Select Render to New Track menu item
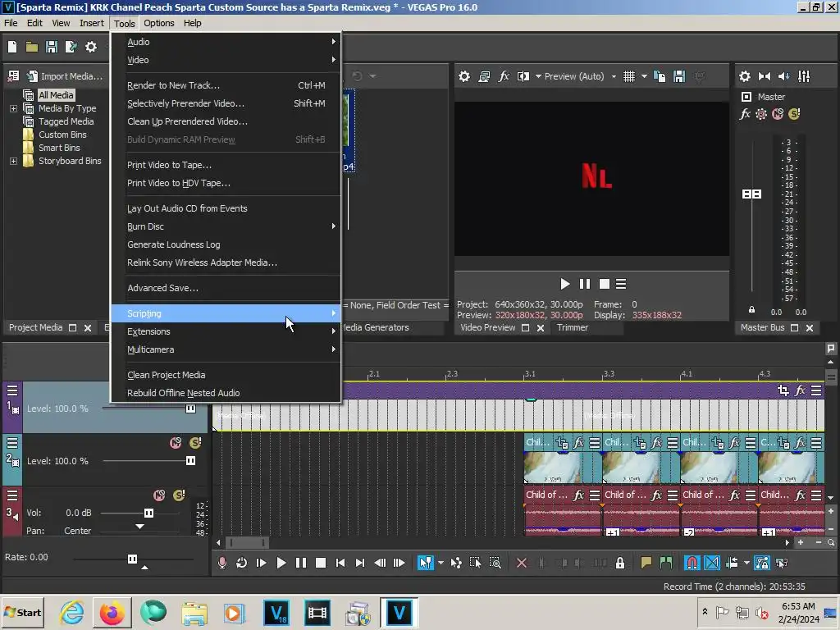Image resolution: width=840 pixels, height=630 pixels. point(226,85)
